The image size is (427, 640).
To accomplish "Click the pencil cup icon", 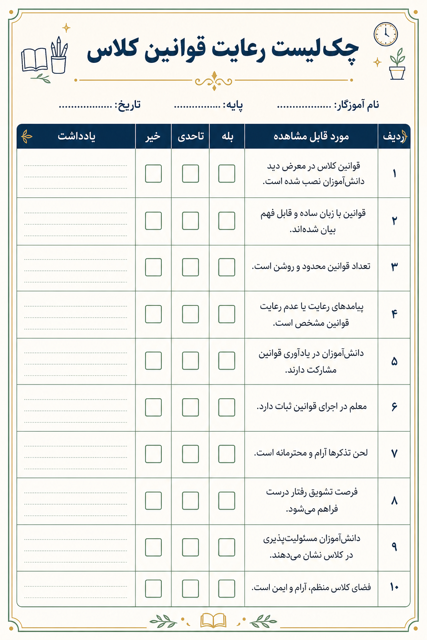I will (59, 55).
